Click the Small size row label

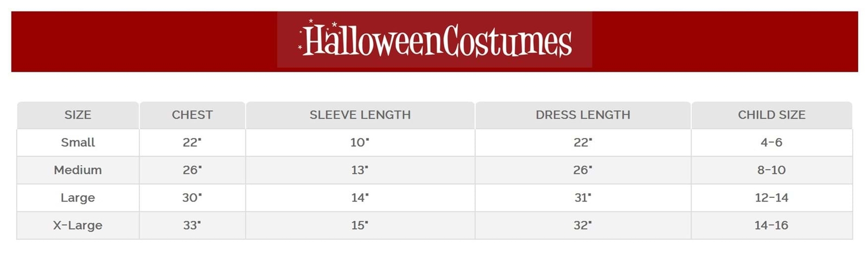[x=78, y=142]
